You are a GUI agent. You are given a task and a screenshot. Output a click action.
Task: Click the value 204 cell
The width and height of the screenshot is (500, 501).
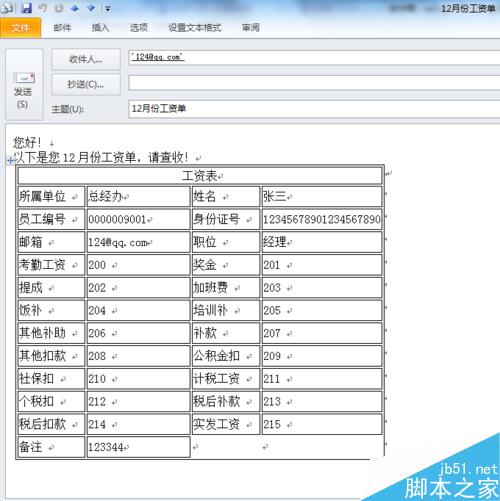coord(138,310)
